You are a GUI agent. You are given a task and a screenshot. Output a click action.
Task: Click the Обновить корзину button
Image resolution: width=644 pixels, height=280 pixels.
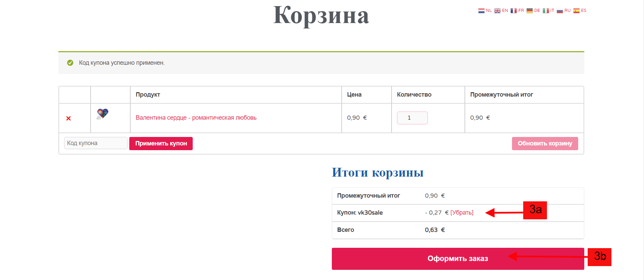[x=545, y=143]
